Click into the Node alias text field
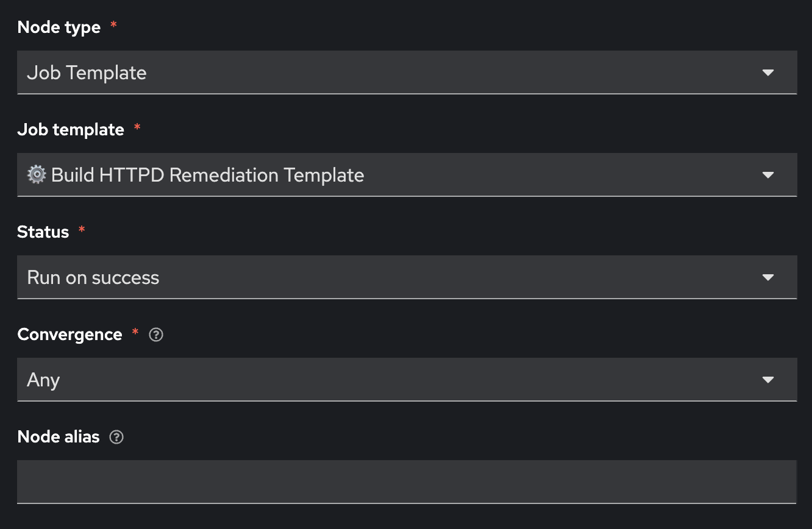 [407, 481]
